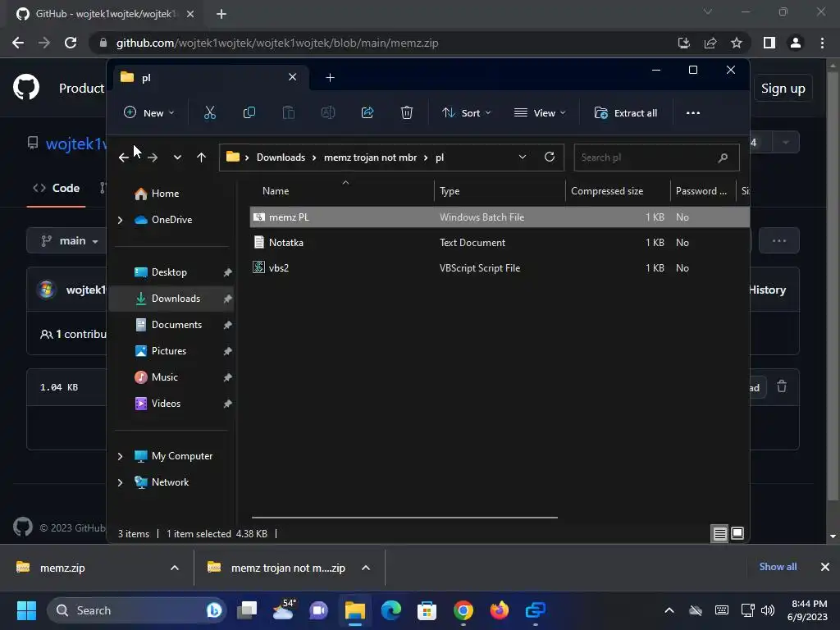Open Firefox from the taskbar
The image size is (840, 630).
click(500, 610)
